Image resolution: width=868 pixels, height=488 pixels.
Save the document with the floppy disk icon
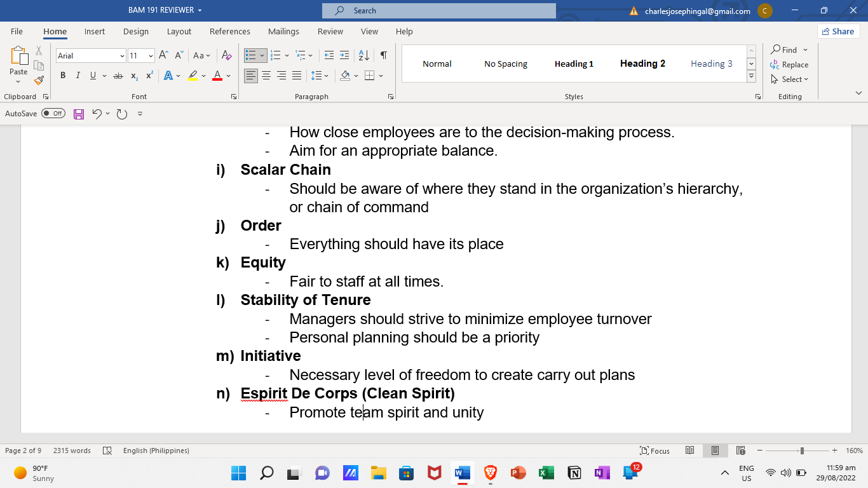(x=79, y=114)
